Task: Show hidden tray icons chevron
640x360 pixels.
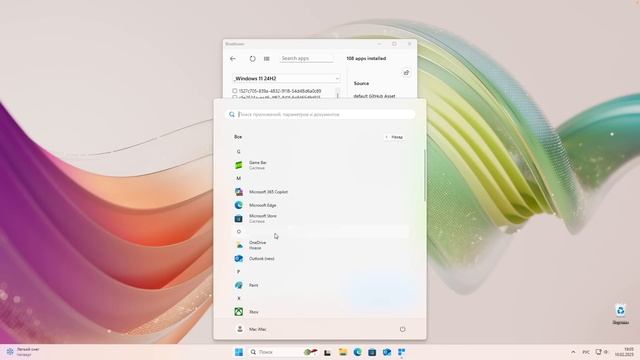Action: [573, 352]
